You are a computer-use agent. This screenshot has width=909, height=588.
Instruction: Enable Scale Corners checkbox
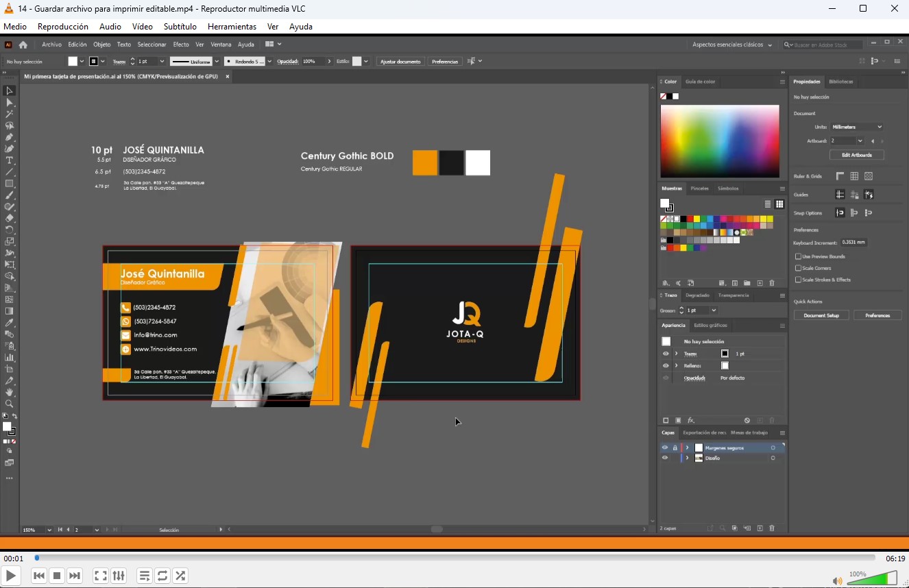click(798, 268)
